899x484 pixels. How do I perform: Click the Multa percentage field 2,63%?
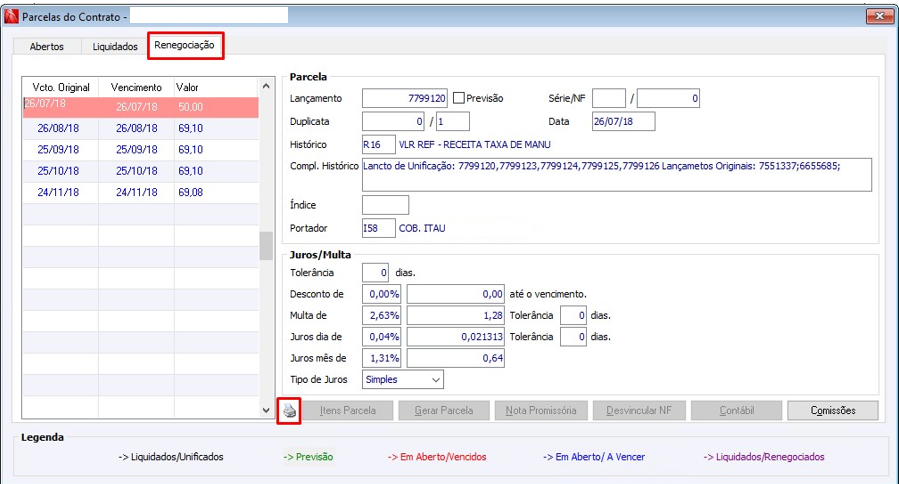click(381, 315)
